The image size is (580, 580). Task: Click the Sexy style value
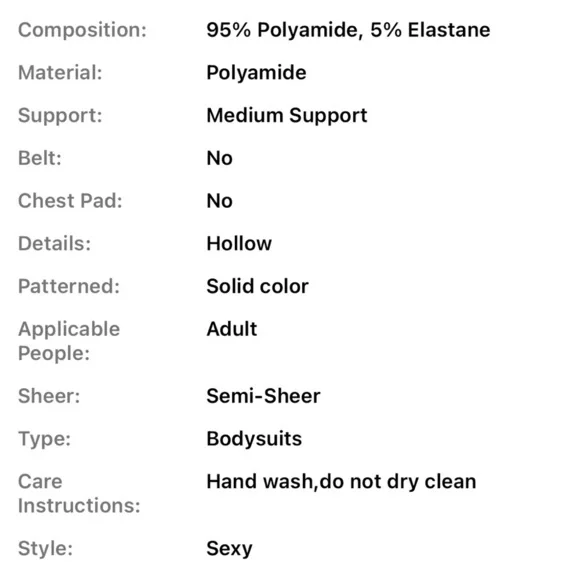pos(229,549)
